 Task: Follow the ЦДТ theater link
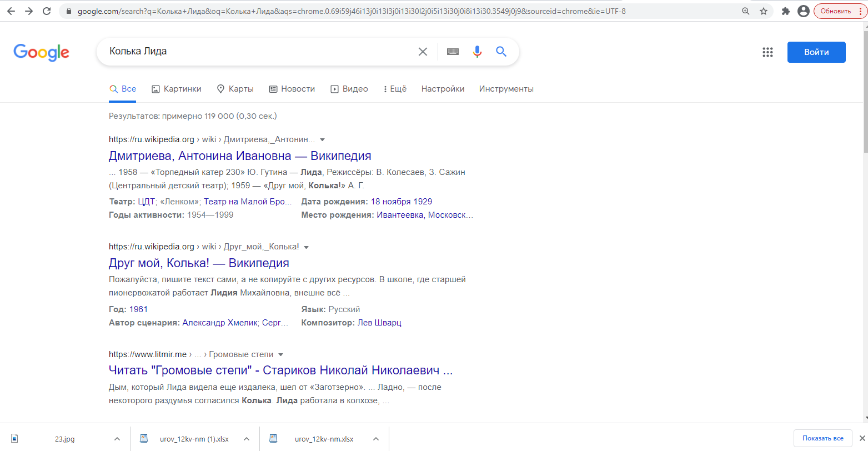(x=147, y=202)
